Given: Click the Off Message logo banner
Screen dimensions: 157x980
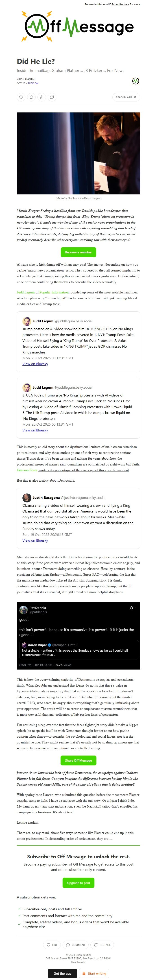Looking at the screenshot, I should pos(78,26).
